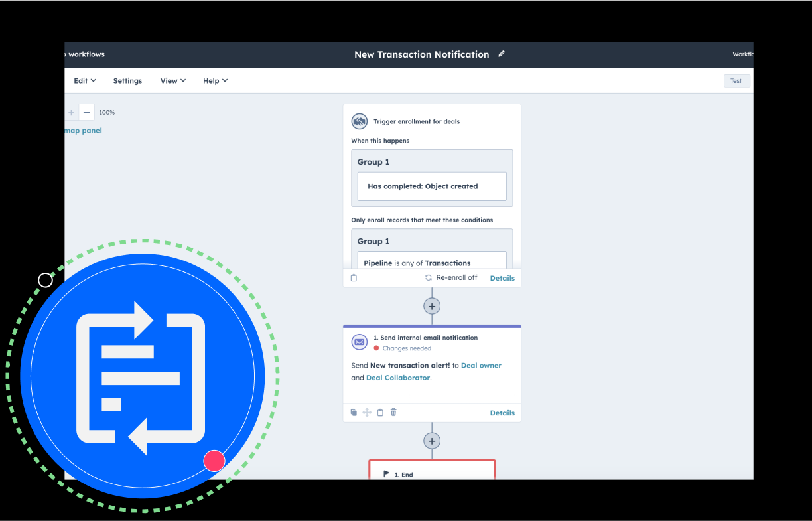Viewport: 812px width, 521px height.
Task: Add action via plus above End step
Action: pyautogui.click(x=432, y=441)
